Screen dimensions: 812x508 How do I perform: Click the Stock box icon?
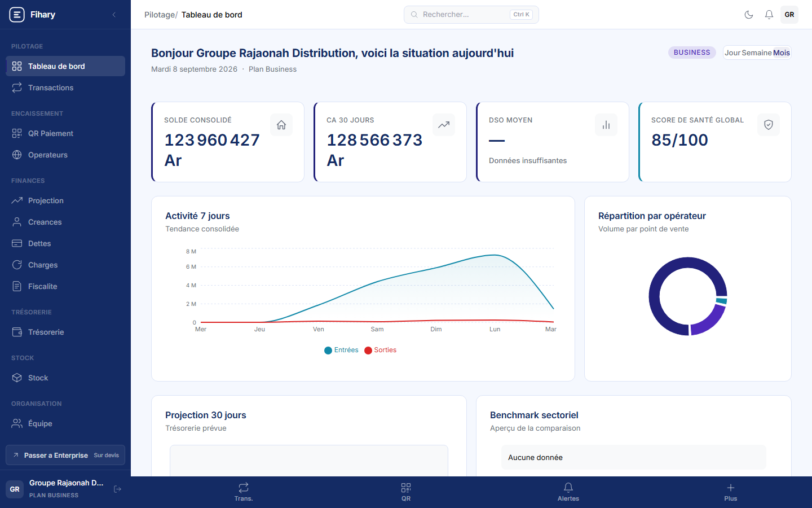click(x=17, y=378)
